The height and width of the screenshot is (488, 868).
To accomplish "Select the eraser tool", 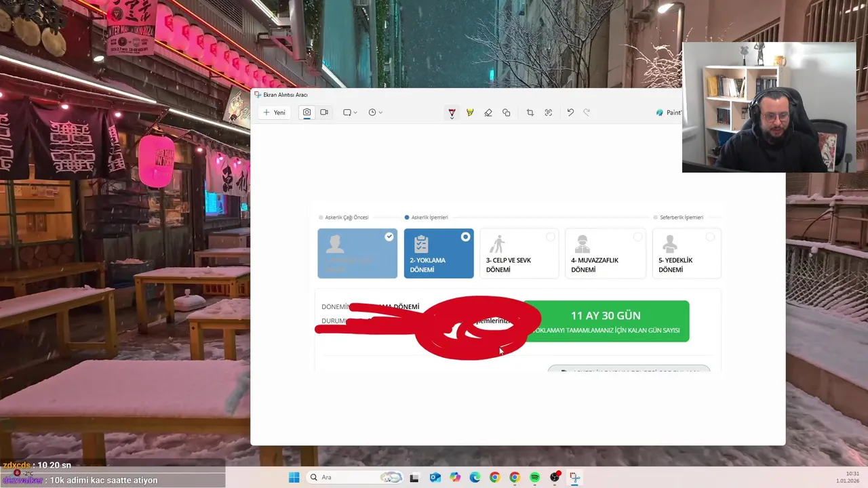I will pos(488,113).
